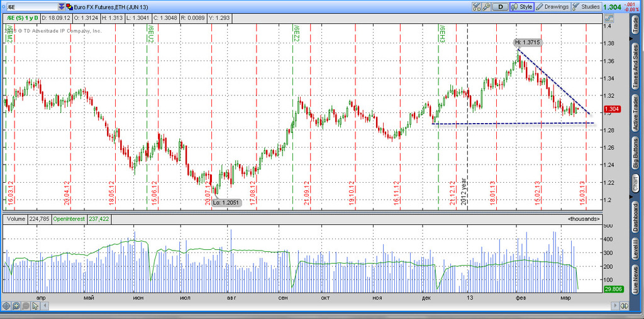Open the Active Trader side tab

pos(635,113)
